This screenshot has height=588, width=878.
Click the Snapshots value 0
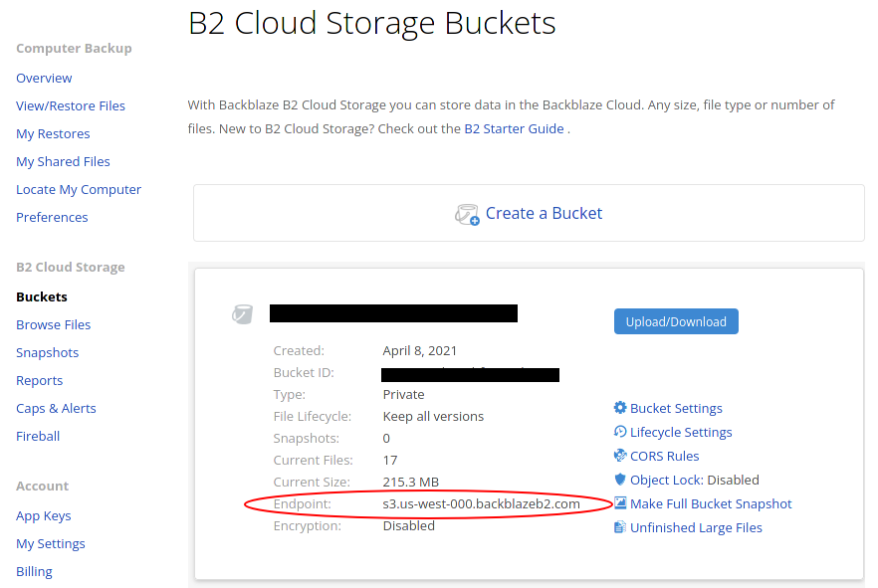[386, 438]
